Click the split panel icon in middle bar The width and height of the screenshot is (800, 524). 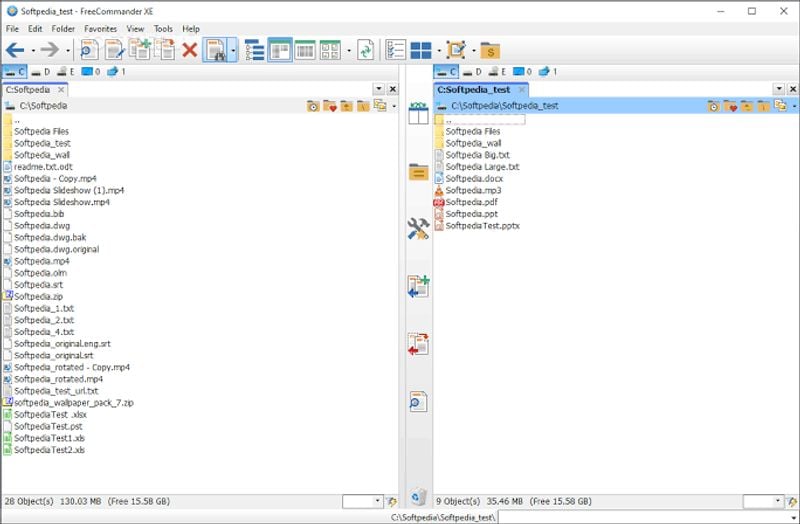(418, 113)
